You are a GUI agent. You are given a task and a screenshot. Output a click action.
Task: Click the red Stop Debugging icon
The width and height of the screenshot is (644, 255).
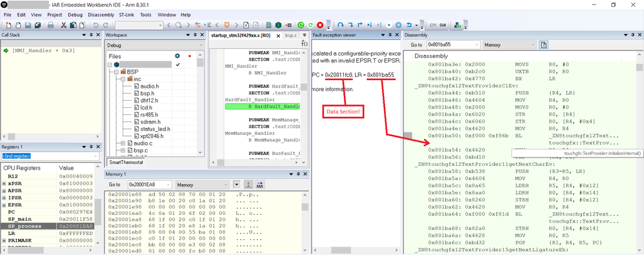(320, 25)
